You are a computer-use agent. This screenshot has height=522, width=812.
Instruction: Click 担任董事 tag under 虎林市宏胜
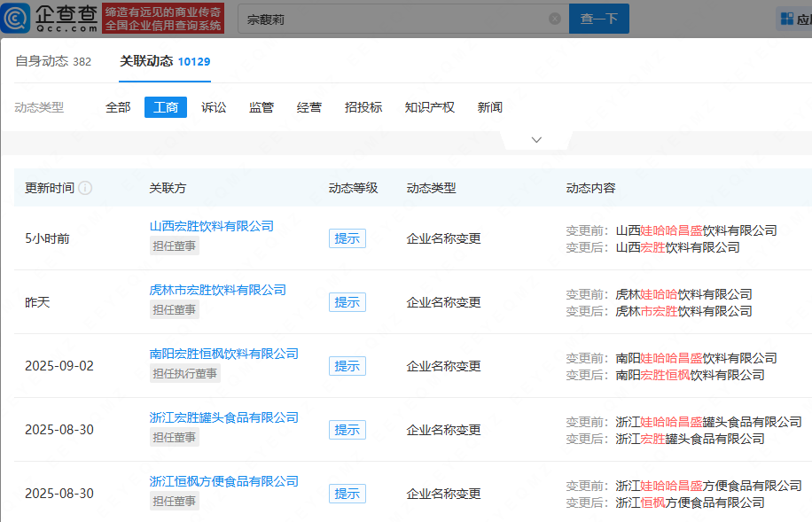point(174,309)
